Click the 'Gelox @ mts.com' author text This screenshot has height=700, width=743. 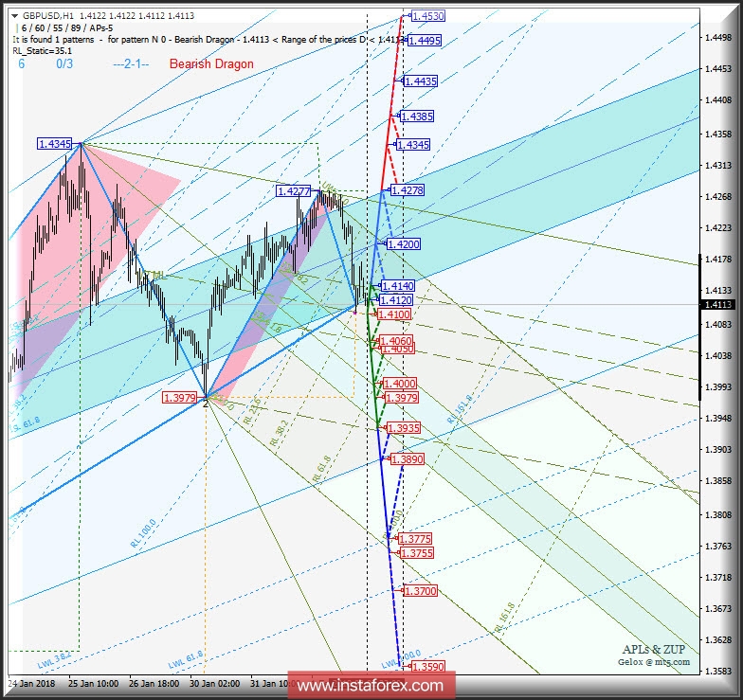(654, 662)
